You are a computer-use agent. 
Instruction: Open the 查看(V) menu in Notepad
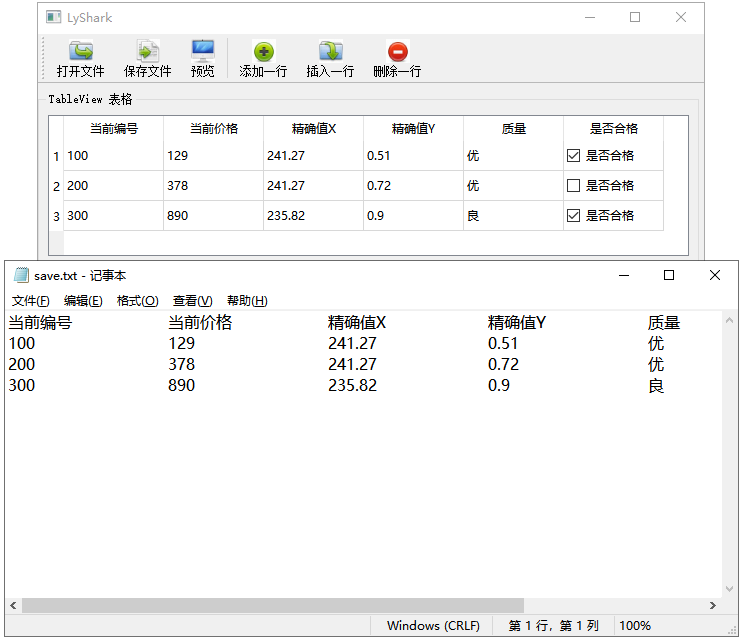(192, 301)
